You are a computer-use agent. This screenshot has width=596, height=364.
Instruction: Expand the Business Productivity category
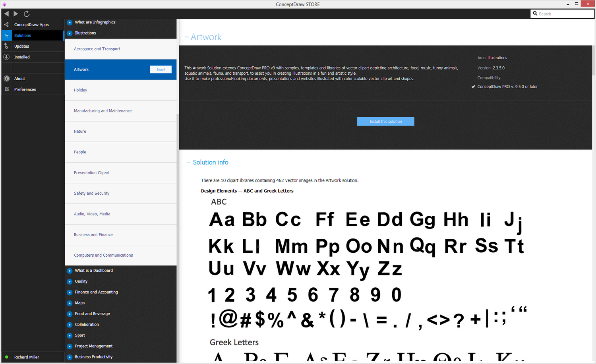[70, 357]
